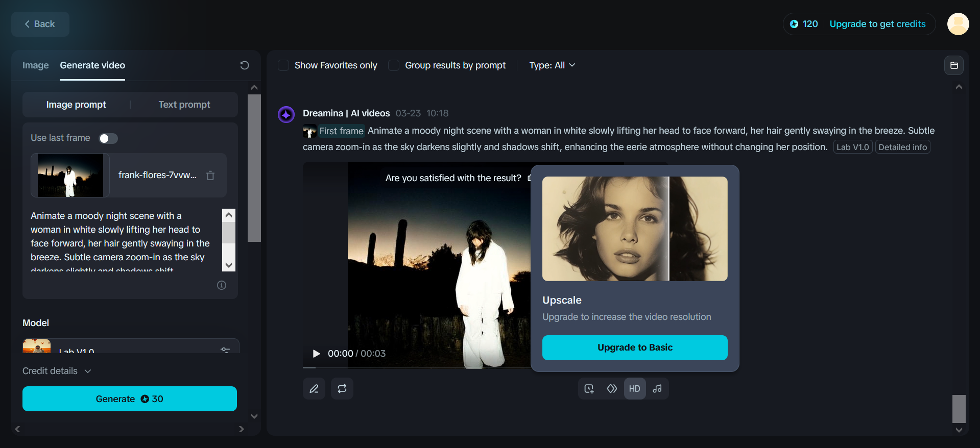This screenshot has width=980, height=448.
Task: Click the left panel scroll-right arrow
Action: (241, 429)
